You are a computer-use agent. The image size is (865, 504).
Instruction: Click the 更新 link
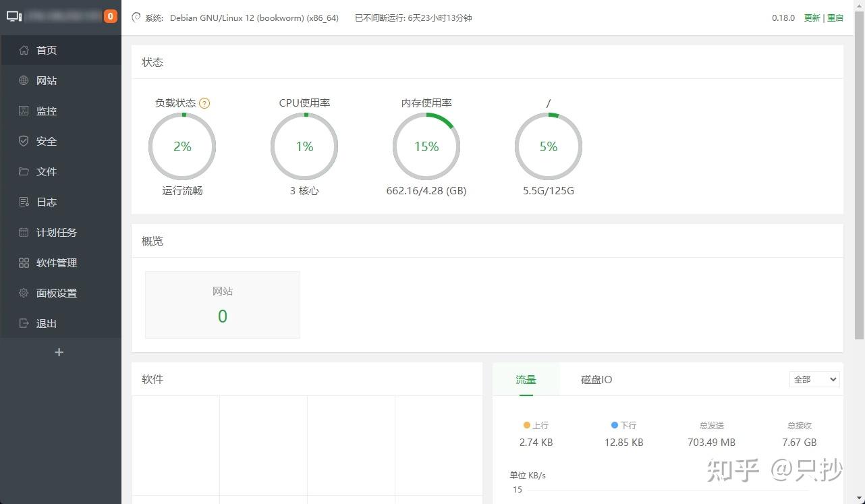(x=812, y=18)
